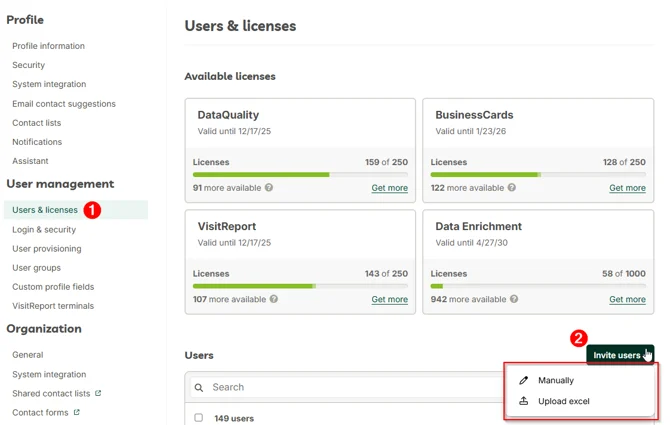Click the help icon beside 91 more available

tap(269, 188)
